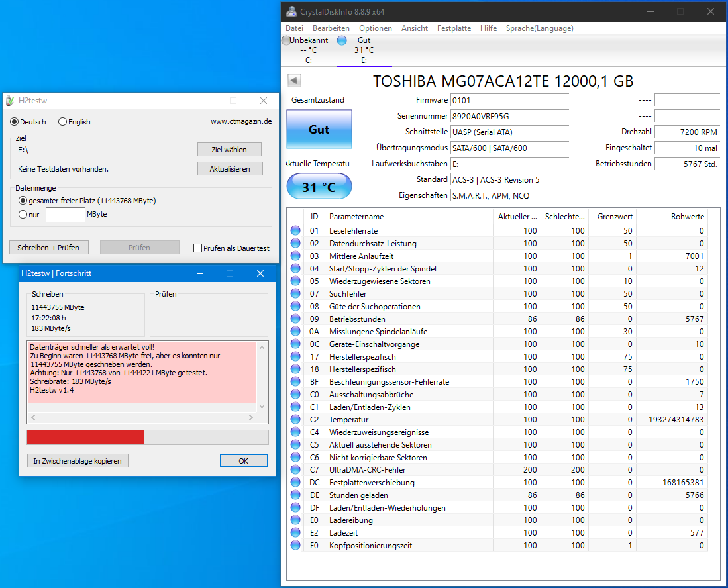Click the log horizontal scroll right arrow
Viewport: 728px width, 588px height.
[251, 418]
